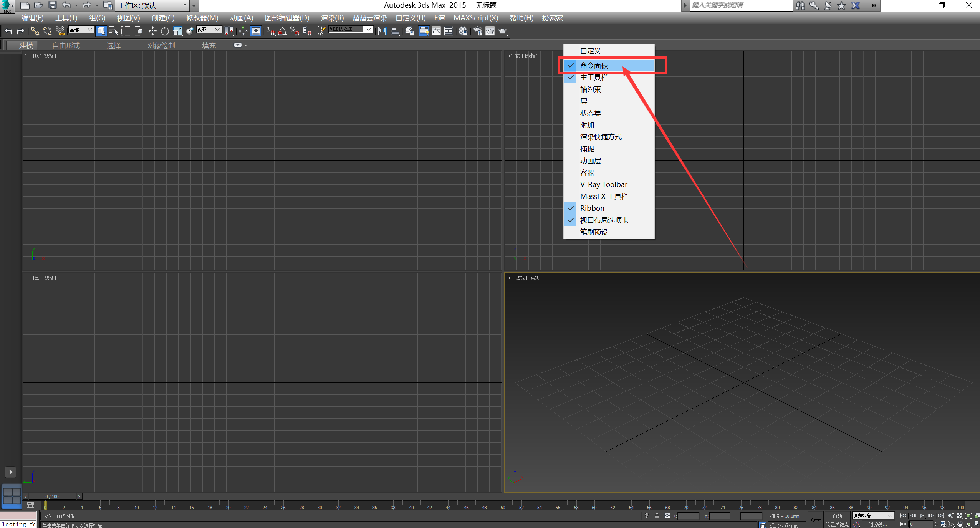The height and width of the screenshot is (528, 980).
Task: Click the Select and Manipulate icon
Action: 243,31
